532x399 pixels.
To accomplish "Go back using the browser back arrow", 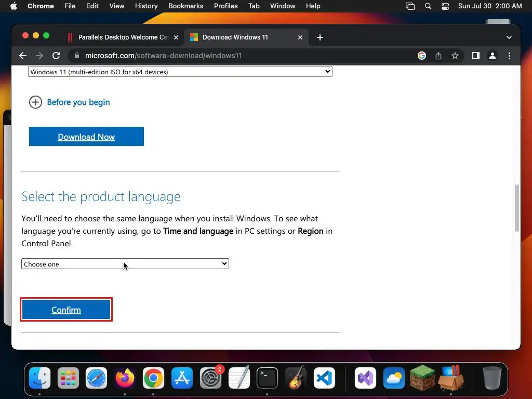I will click(23, 56).
